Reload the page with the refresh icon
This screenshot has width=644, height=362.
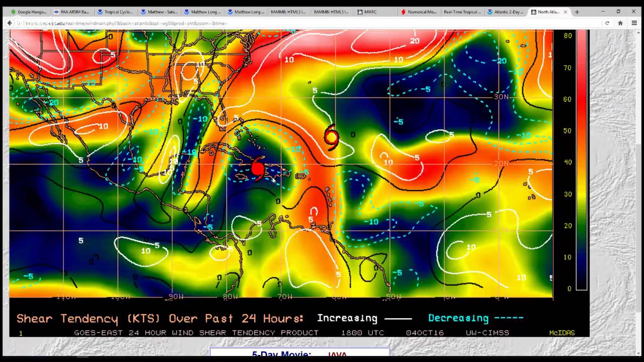click(x=607, y=23)
